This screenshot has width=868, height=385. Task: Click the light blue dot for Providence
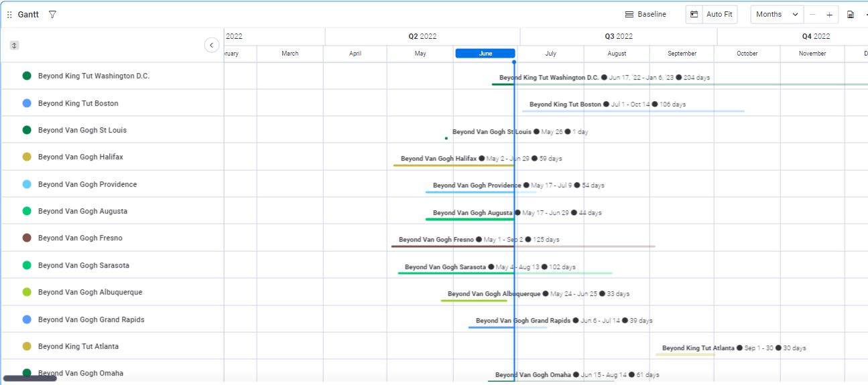point(27,184)
